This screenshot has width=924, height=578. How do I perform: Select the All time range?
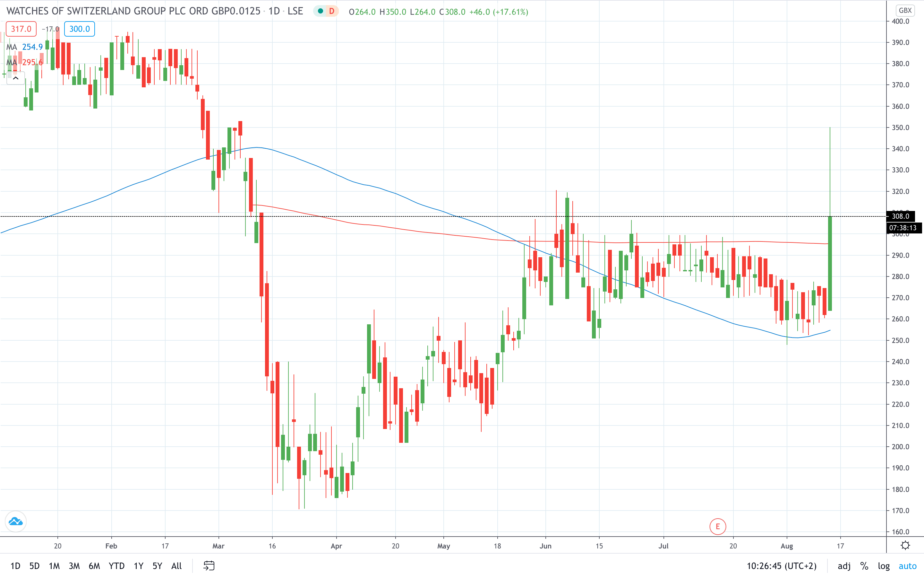click(176, 566)
